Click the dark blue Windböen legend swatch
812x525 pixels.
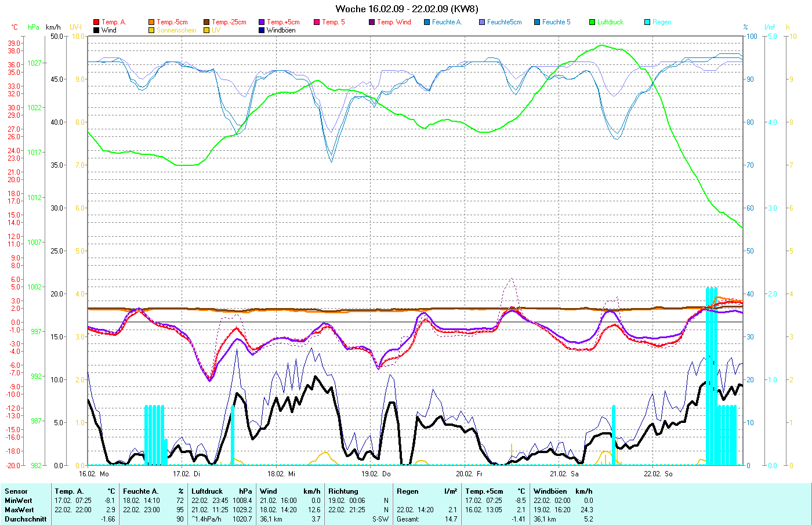262,30
